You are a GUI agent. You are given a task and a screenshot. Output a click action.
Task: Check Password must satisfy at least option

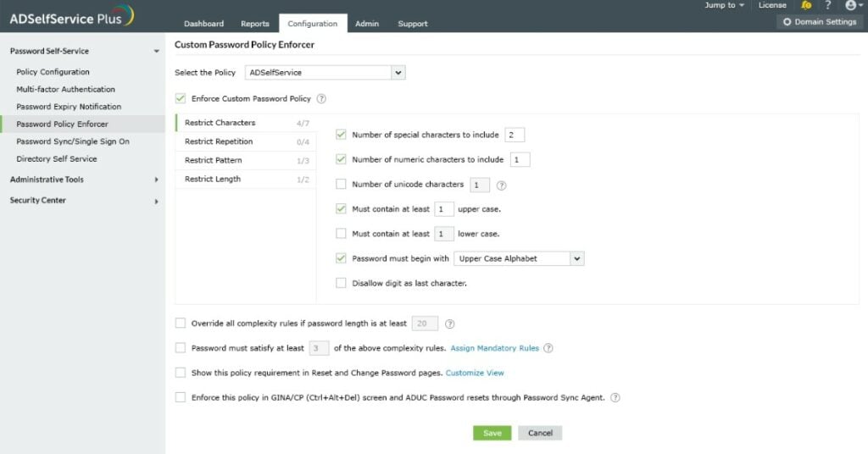(x=181, y=348)
